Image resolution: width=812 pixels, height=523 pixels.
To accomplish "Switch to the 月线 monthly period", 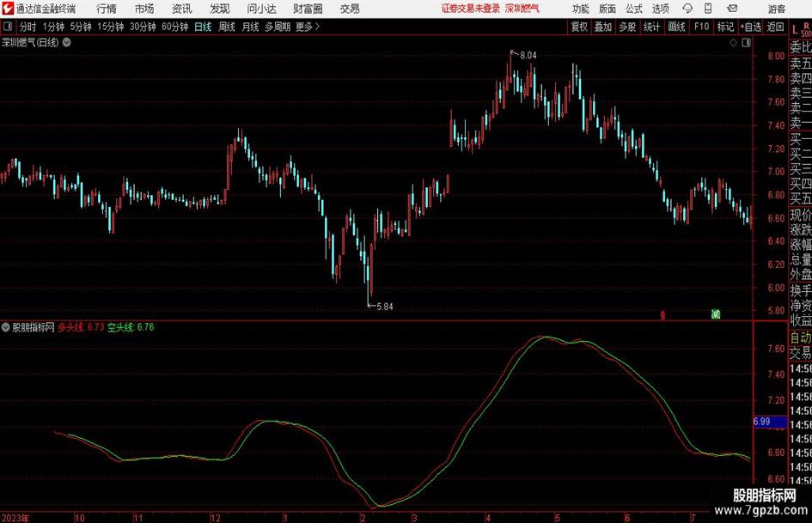I will (x=250, y=27).
